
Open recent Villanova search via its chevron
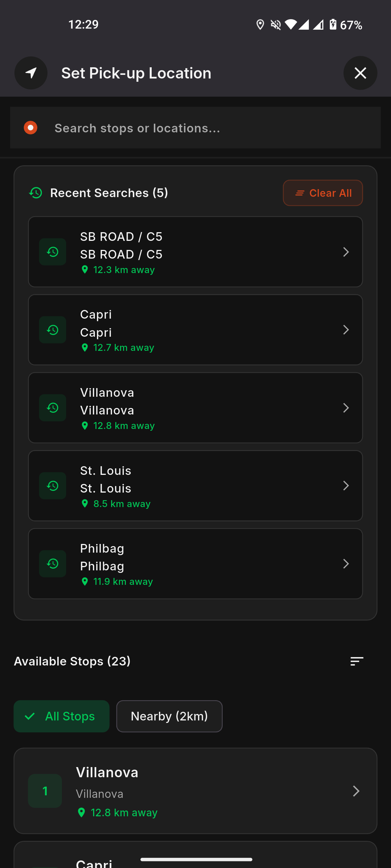point(346,408)
